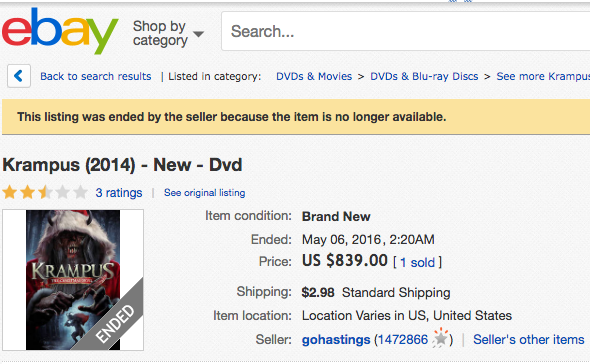590x364 pixels.
Task: Open the DVDs & Movies category
Action: tap(314, 76)
